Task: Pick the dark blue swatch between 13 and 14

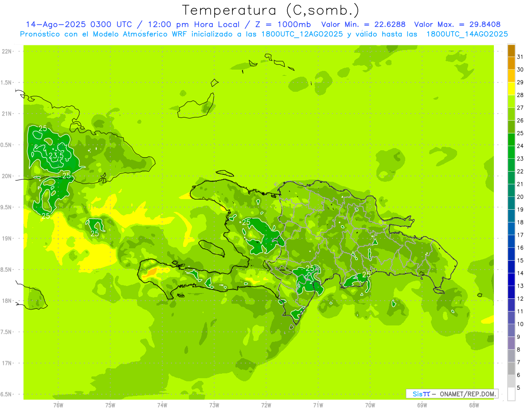Action: 511,280
